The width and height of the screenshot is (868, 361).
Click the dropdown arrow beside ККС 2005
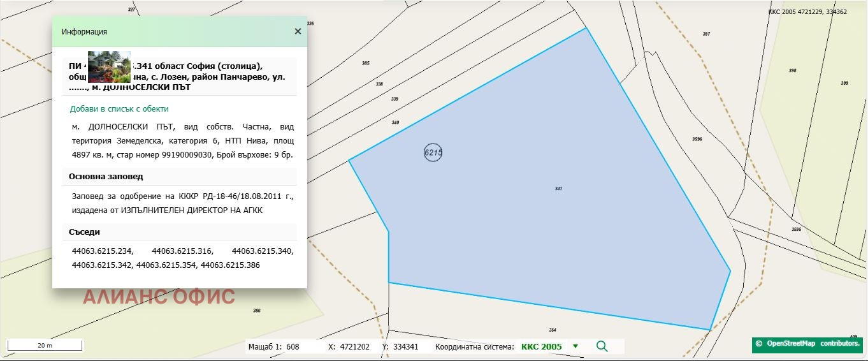click(575, 346)
